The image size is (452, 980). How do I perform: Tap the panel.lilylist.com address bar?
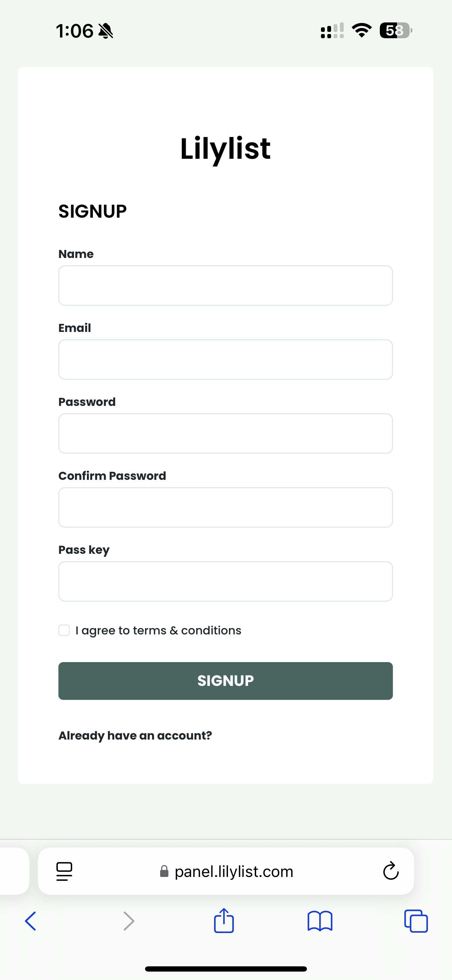(x=234, y=871)
